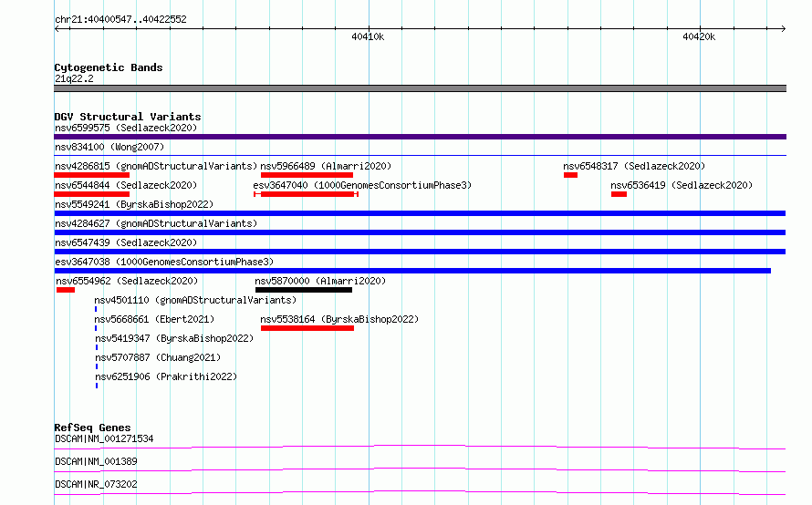Click blue bar under nsv4284627

420,232
